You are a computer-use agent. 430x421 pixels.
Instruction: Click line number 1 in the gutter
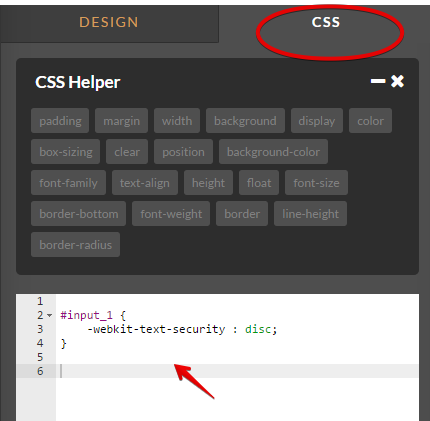(x=40, y=301)
